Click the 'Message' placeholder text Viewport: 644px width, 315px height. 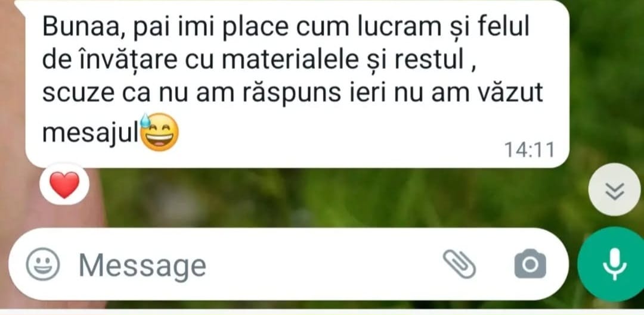click(x=142, y=266)
